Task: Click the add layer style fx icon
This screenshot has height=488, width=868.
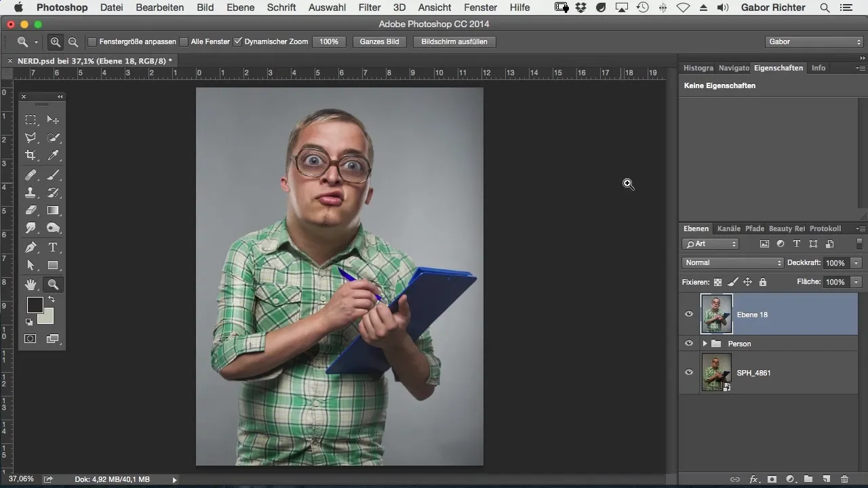Action: coord(753,479)
